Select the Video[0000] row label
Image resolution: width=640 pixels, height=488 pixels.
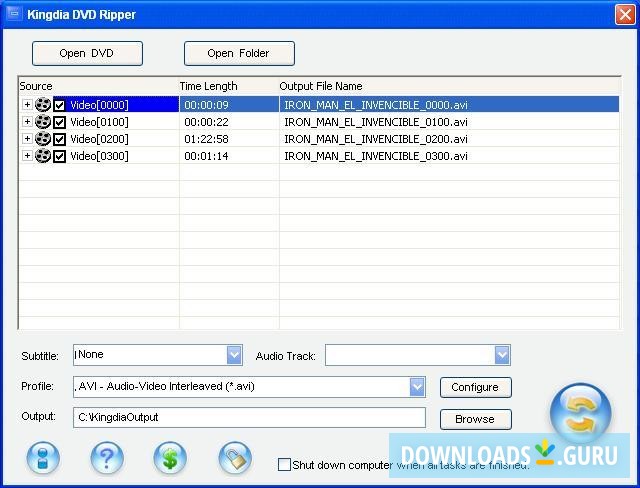tap(99, 105)
